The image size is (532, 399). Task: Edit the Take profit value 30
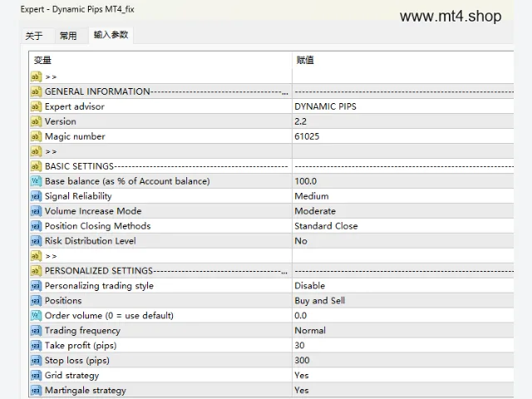pos(299,346)
